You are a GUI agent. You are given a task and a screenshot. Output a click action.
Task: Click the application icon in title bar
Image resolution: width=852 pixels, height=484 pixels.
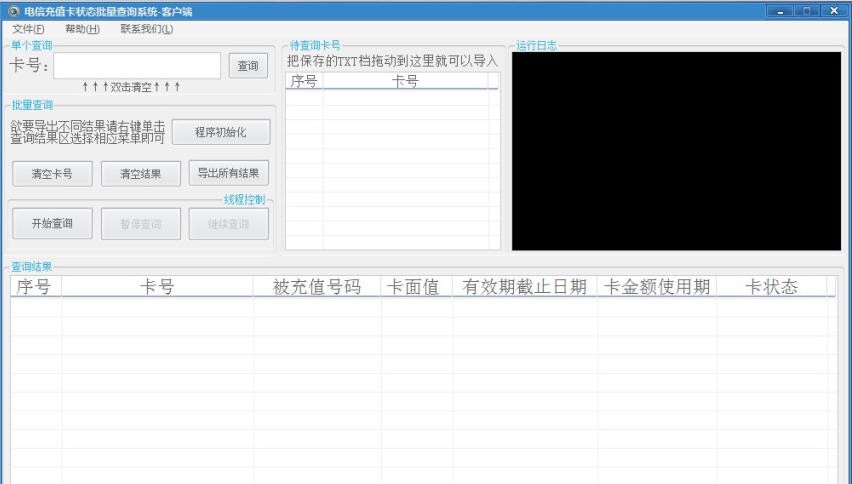click(x=13, y=11)
